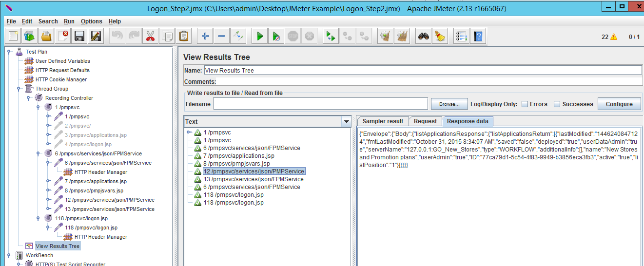The width and height of the screenshot is (644, 266).
Task: Select View Results Tree node in left tree
Action: (x=57, y=246)
